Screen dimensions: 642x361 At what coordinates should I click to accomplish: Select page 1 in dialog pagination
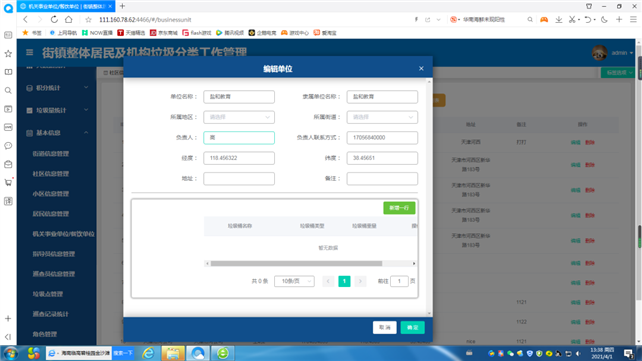tap(344, 281)
